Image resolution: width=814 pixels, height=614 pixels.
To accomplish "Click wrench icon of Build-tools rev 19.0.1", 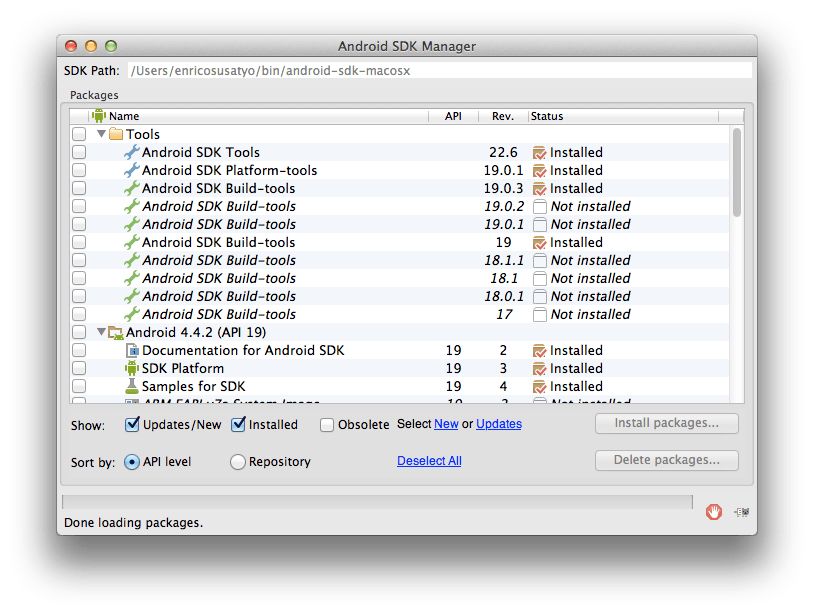I will tap(132, 224).
